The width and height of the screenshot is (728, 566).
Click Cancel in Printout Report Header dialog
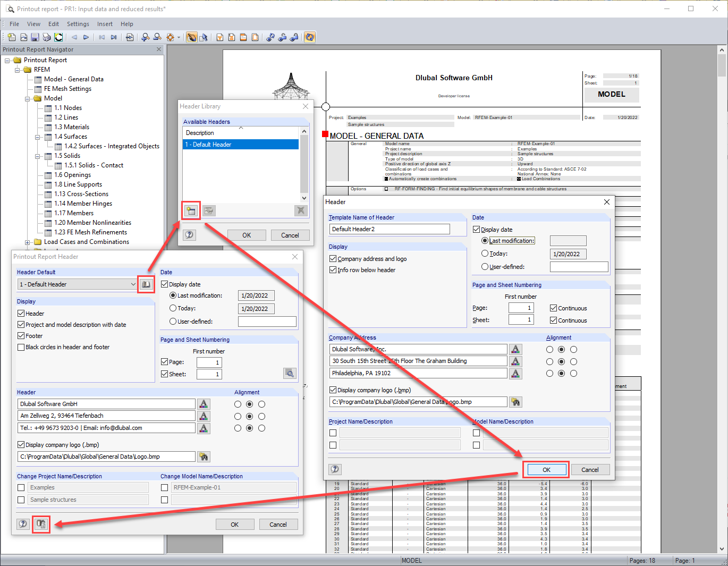coord(278,524)
